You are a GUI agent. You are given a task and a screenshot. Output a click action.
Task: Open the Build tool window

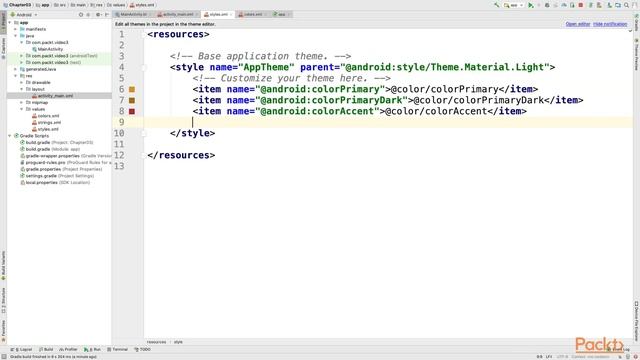coord(46,350)
